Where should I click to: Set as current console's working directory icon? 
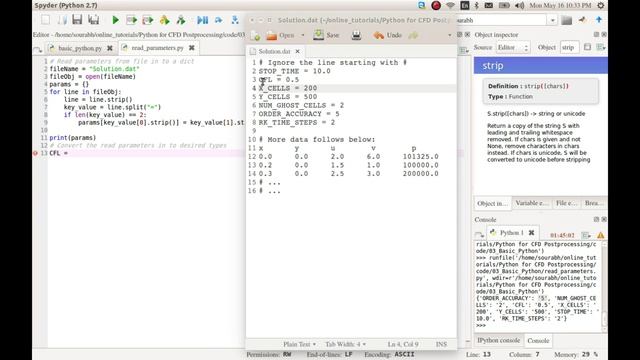[x=582, y=20]
